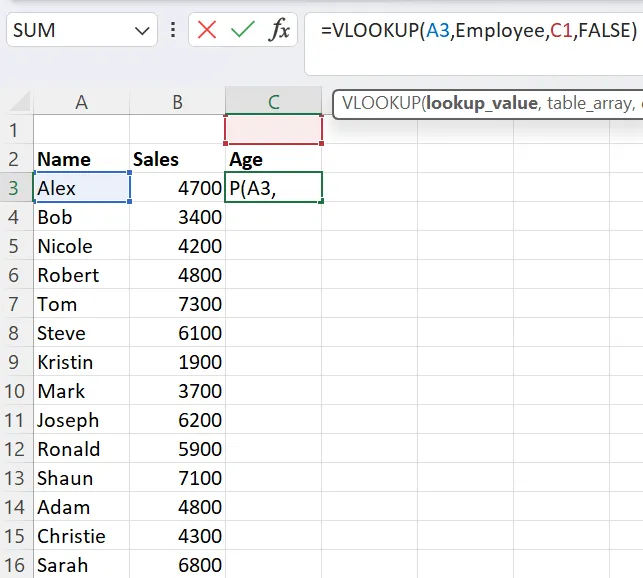Click cell containing Robert
The image size is (643, 578).
point(81,275)
